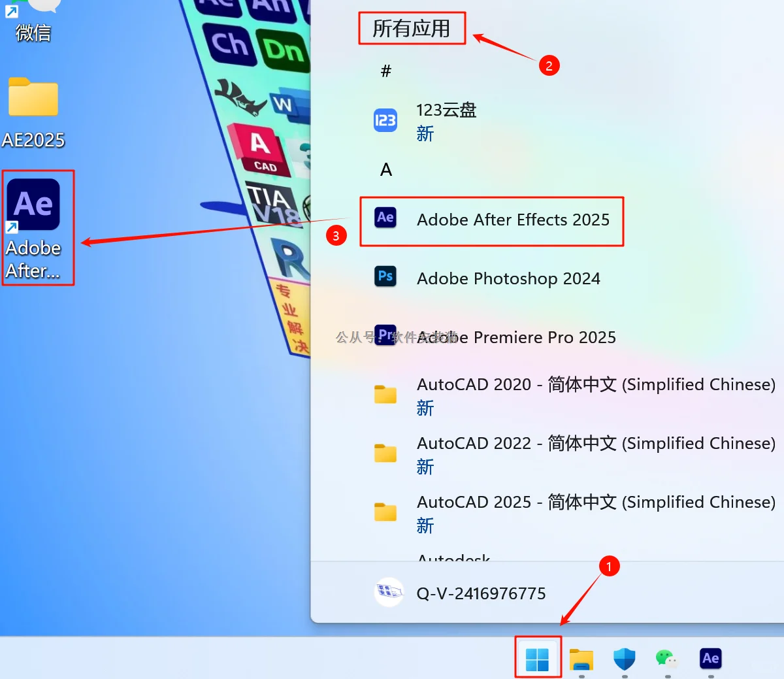
Task: Click the Adobe Photoshop 2024 Ps icon
Action: (385, 277)
